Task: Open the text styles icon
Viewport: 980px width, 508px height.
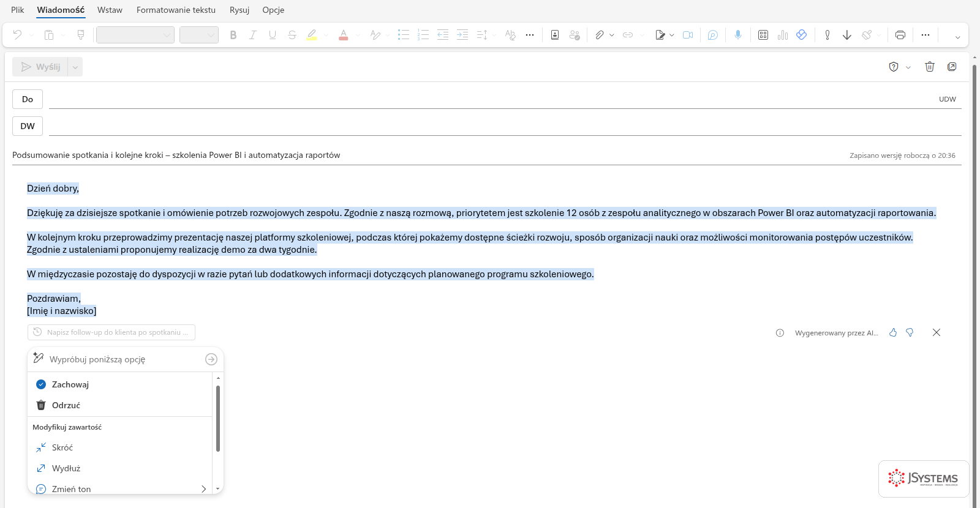Action: 375,35
